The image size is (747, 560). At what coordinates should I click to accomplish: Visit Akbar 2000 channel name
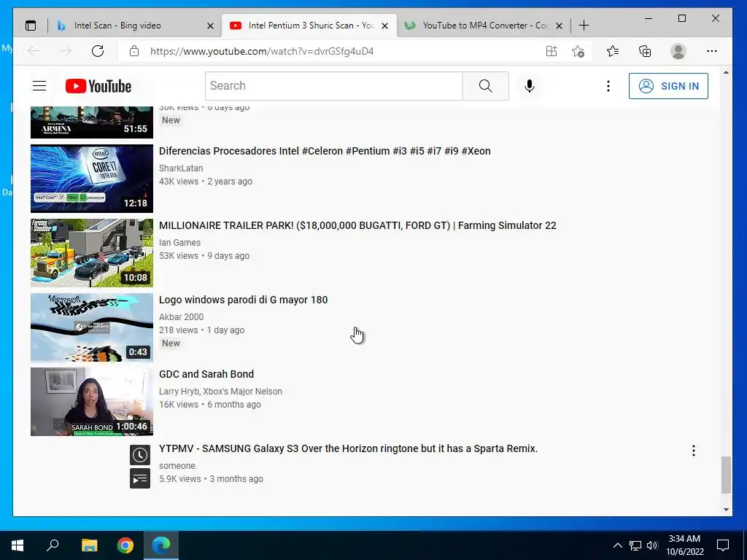[181, 316]
